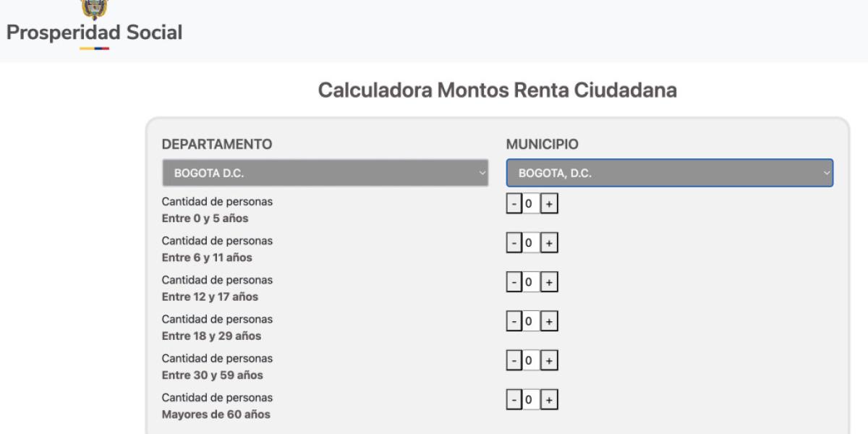The height and width of the screenshot is (434, 868).
Task: Click the Entre 30 y 59 años number field
Action: (x=530, y=361)
